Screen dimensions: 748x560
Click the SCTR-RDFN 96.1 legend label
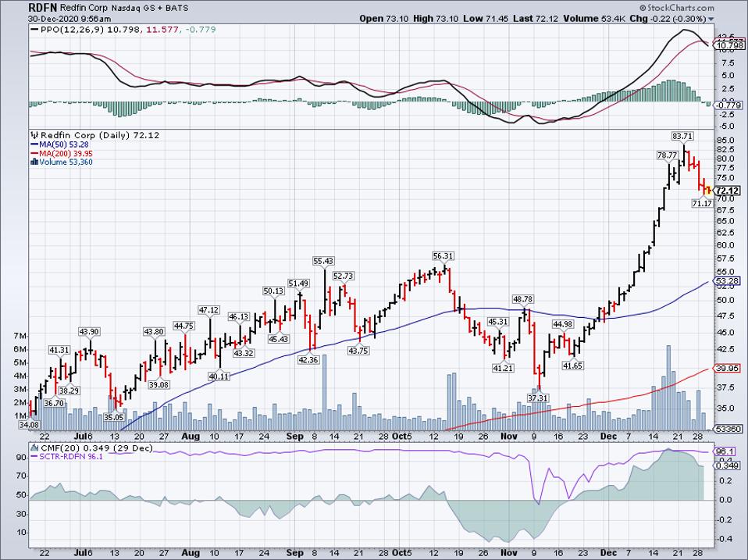coord(72,456)
